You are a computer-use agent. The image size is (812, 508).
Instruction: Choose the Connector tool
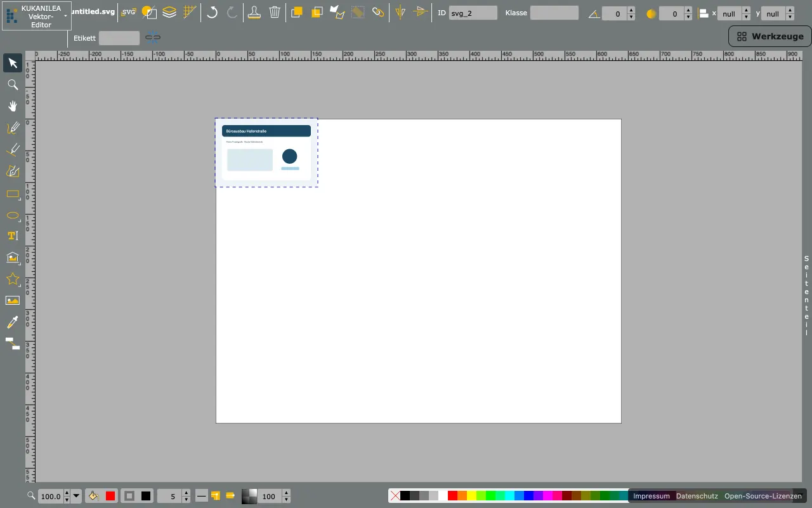[x=13, y=344]
